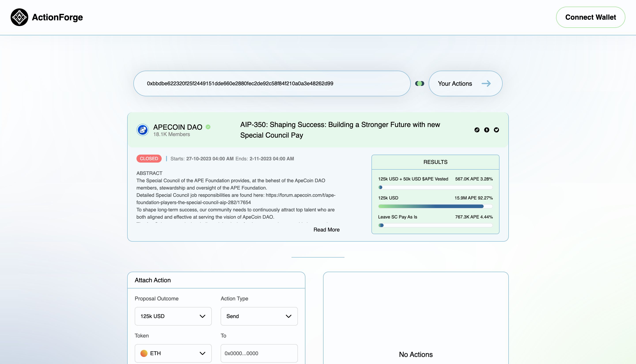
Task: Click the APECOIN DAO name link
Action: pyautogui.click(x=178, y=127)
